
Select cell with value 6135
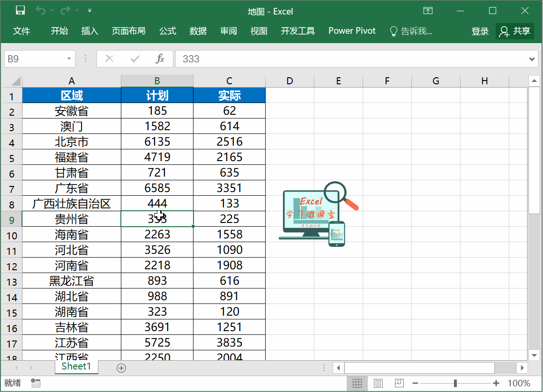pos(157,141)
